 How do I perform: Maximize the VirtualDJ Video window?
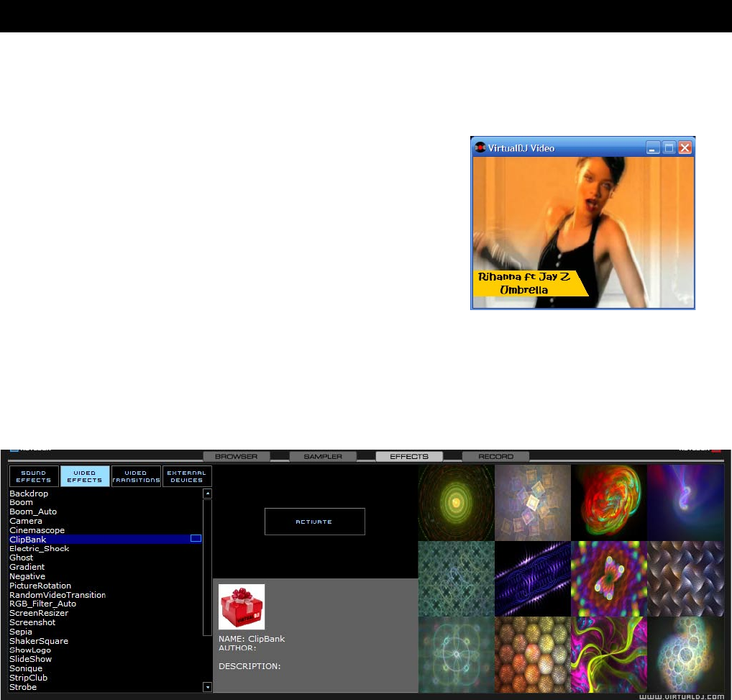669,148
